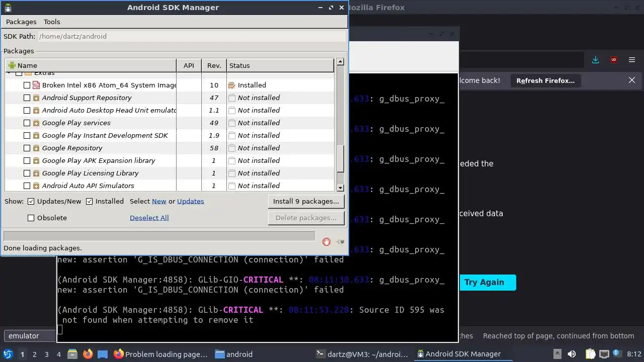Check the Android Auto Desktop Head Unit box
644x362 pixels.
pyautogui.click(x=27, y=111)
